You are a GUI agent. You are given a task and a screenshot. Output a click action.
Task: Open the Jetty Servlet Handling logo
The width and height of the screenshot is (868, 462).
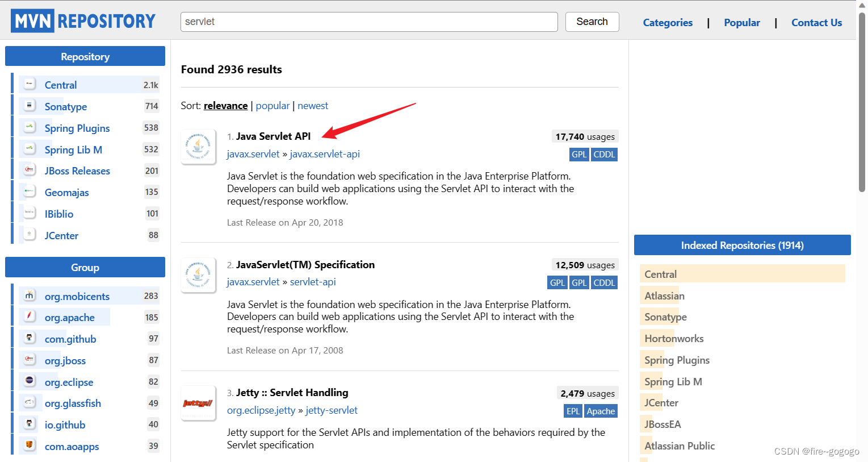(x=198, y=403)
